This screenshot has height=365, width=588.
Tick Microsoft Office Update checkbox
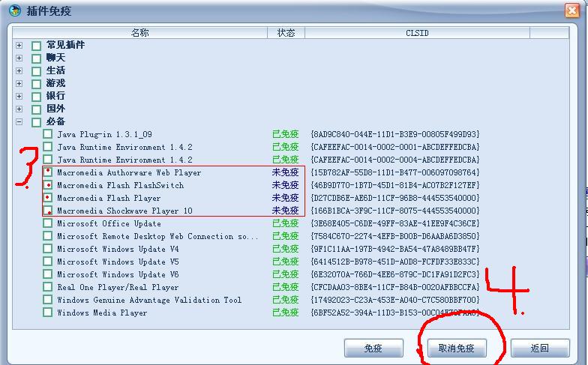(48, 223)
